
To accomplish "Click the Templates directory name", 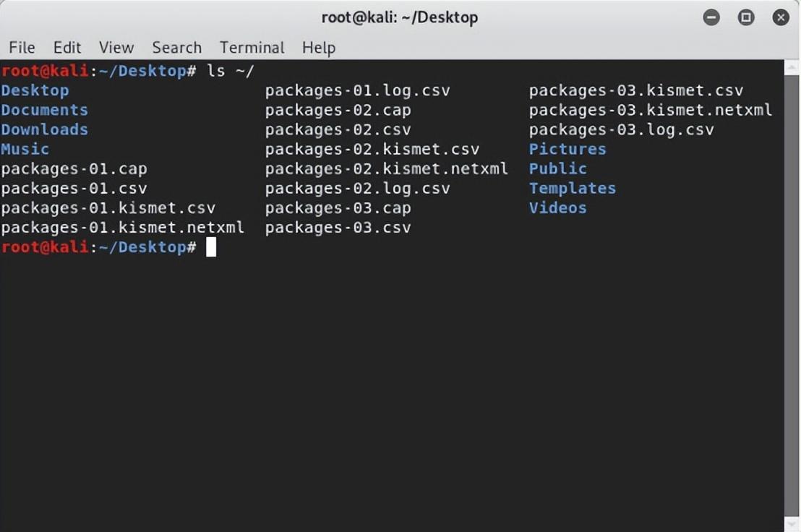I will pos(572,189).
